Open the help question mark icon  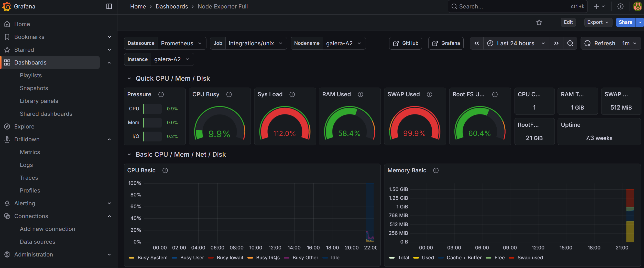click(620, 6)
